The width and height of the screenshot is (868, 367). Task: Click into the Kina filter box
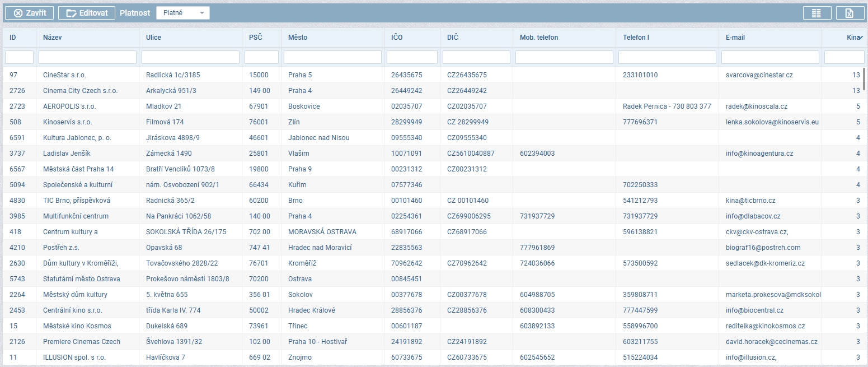[x=844, y=57]
